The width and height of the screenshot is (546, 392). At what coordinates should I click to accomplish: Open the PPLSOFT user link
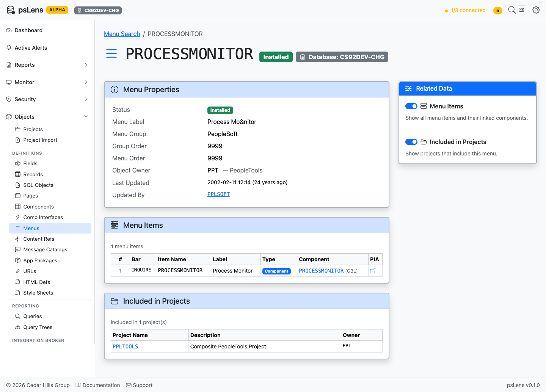click(218, 194)
